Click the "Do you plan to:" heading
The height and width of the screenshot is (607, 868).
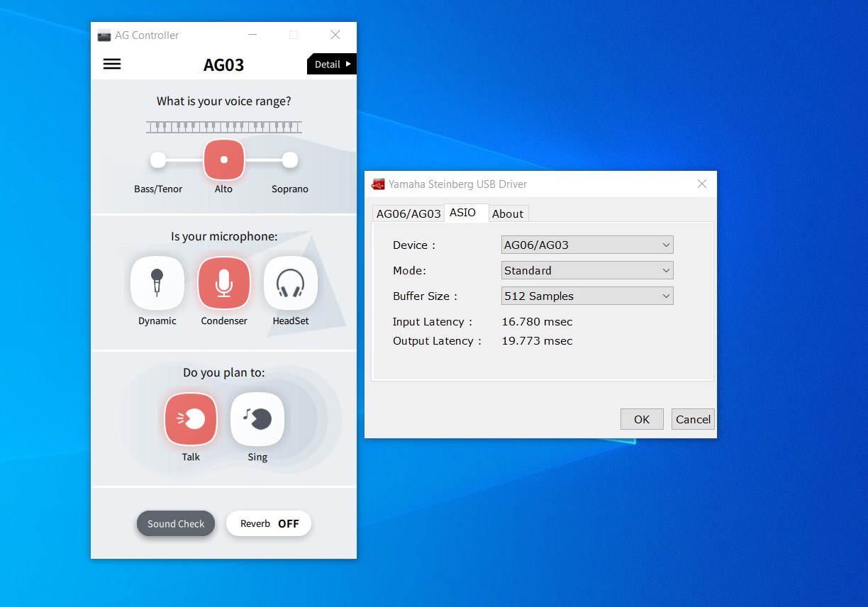[224, 372]
